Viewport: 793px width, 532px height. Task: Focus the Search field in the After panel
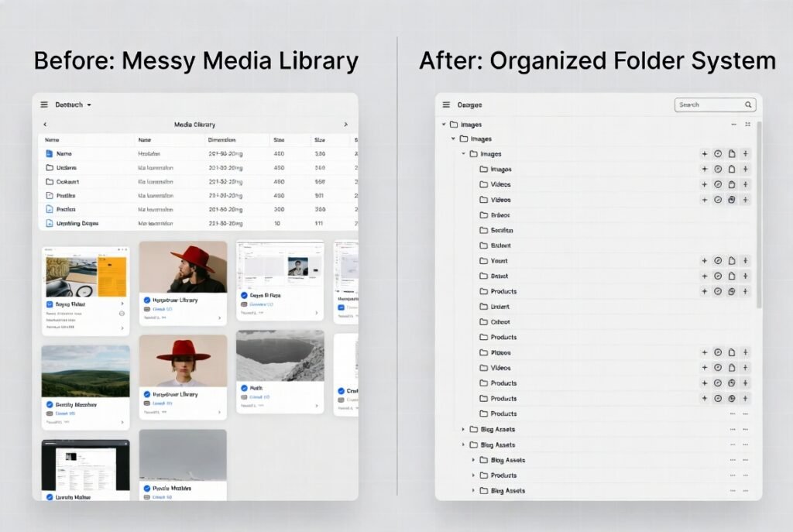715,105
